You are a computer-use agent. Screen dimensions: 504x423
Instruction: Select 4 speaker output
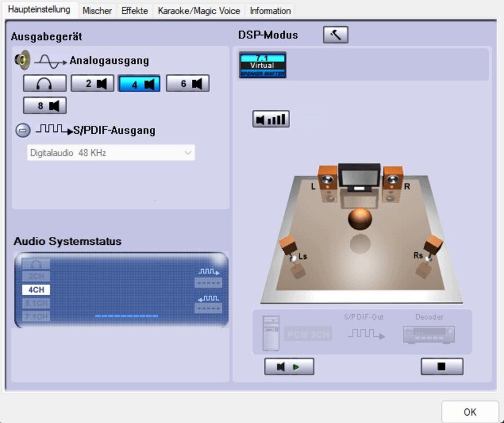click(139, 84)
